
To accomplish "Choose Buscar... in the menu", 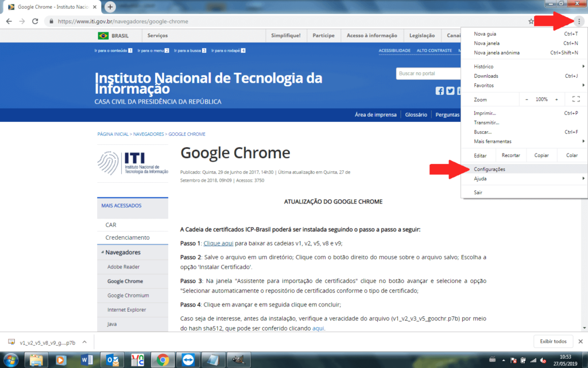I will tap(524, 132).
